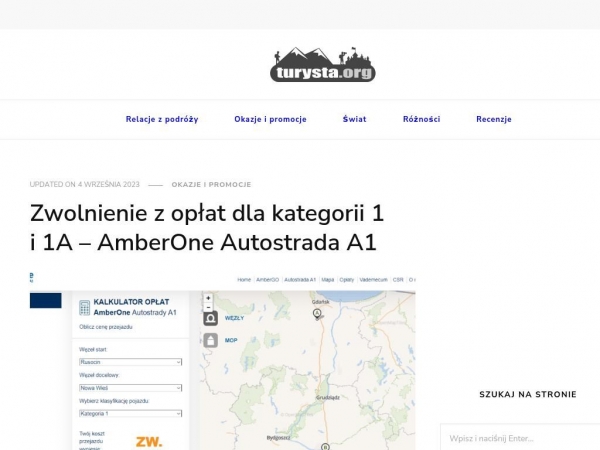Open Różności menu item

[x=421, y=119]
